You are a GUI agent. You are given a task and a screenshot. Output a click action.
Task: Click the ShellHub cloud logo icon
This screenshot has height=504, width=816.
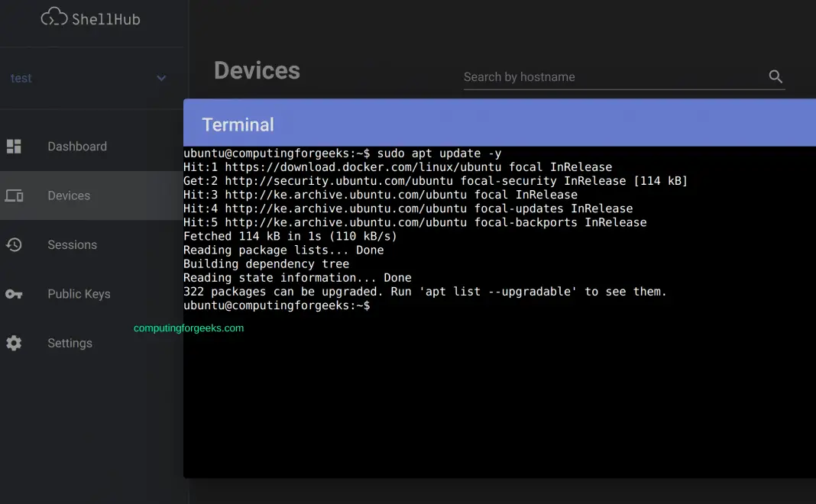(x=55, y=18)
